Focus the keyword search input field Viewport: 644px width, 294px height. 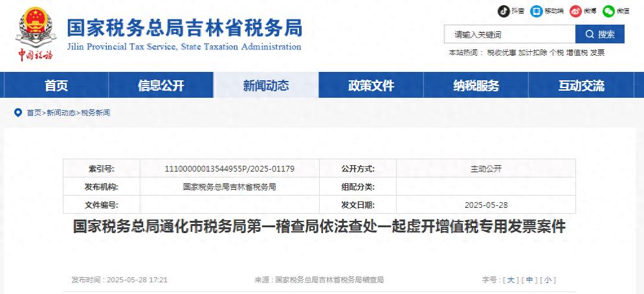509,34
